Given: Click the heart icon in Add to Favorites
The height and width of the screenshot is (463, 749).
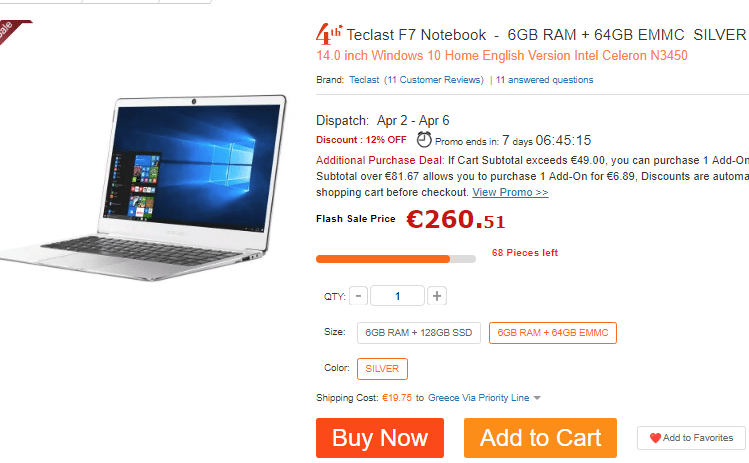Looking at the screenshot, I should [655, 438].
